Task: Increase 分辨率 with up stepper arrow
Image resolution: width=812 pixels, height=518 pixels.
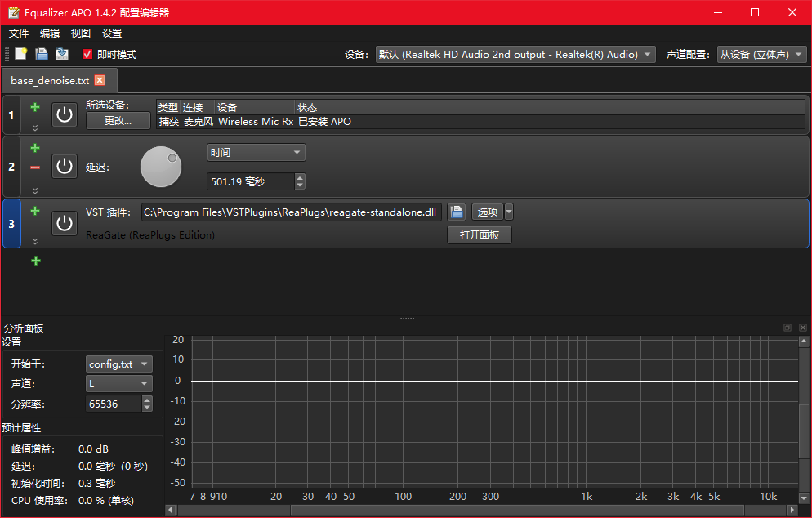Action: (x=147, y=400)
